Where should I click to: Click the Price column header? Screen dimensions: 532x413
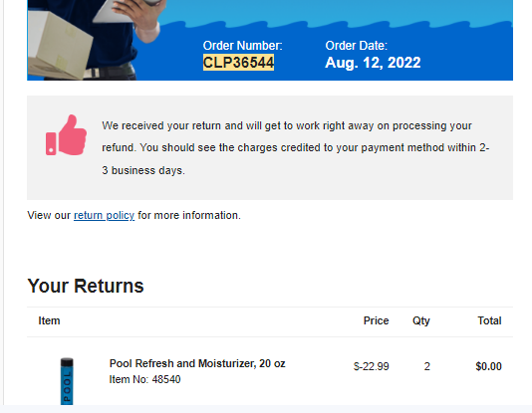[x=376, y=320]
